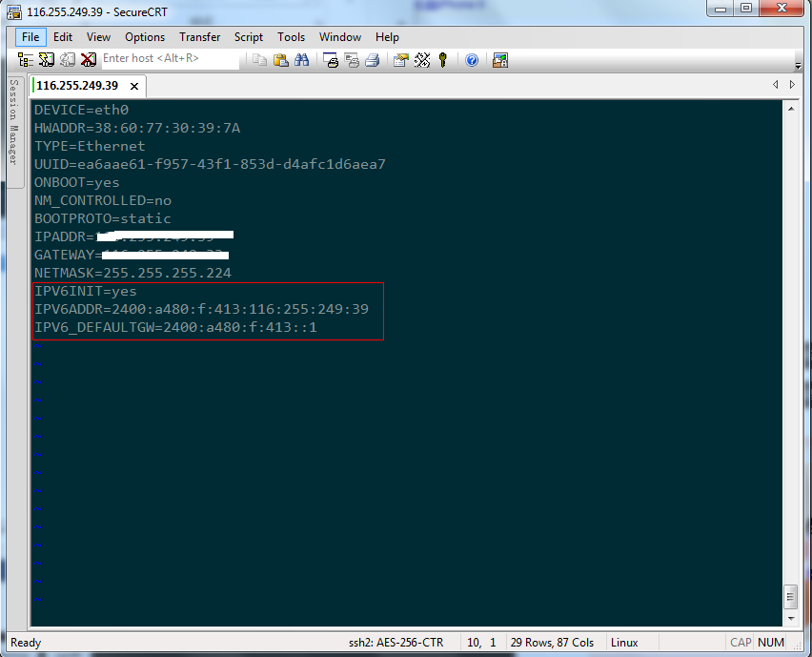Screen dimensions: 812x657
Task: Open the Transfer menu
Action: (199, 37)
